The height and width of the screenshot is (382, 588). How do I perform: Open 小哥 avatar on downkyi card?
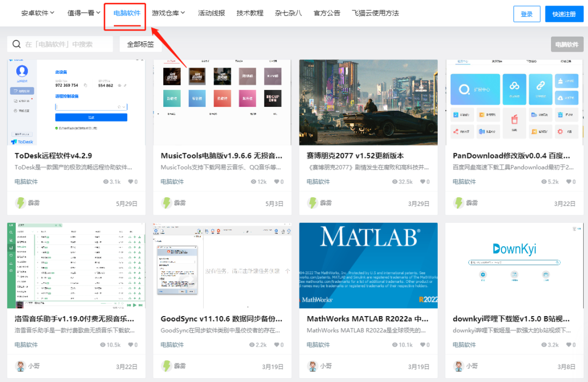(458, 366)
